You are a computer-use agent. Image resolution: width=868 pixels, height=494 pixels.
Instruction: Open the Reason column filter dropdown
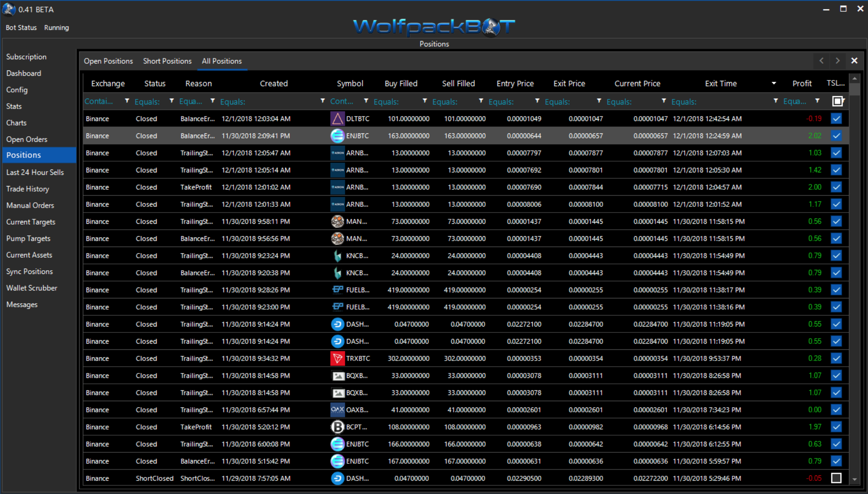click(212, 101)
